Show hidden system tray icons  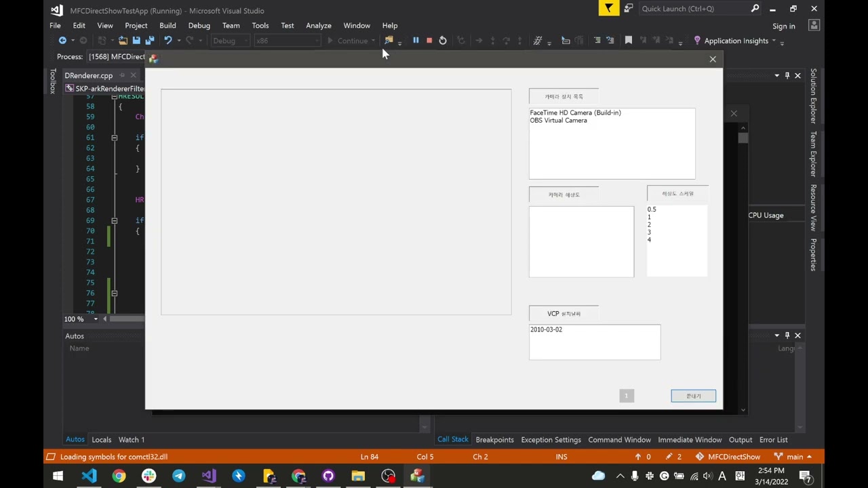pos(620,476)
